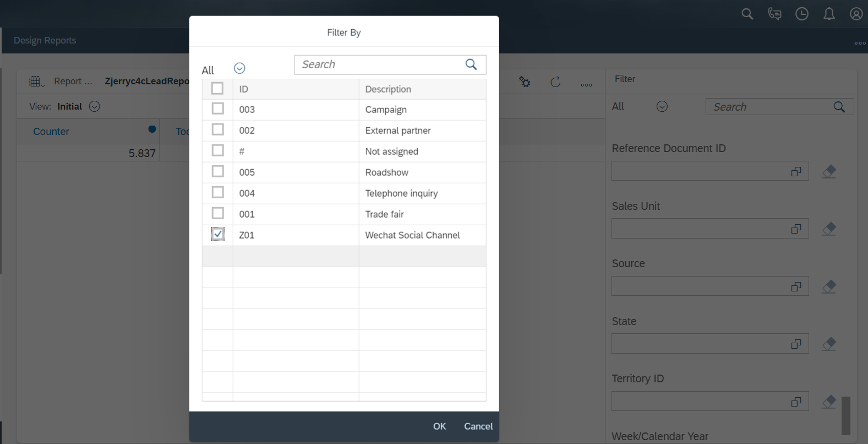Open report settings gear icon
The width and height of the screenshot is (868, 444).
[x=525, y=82]
